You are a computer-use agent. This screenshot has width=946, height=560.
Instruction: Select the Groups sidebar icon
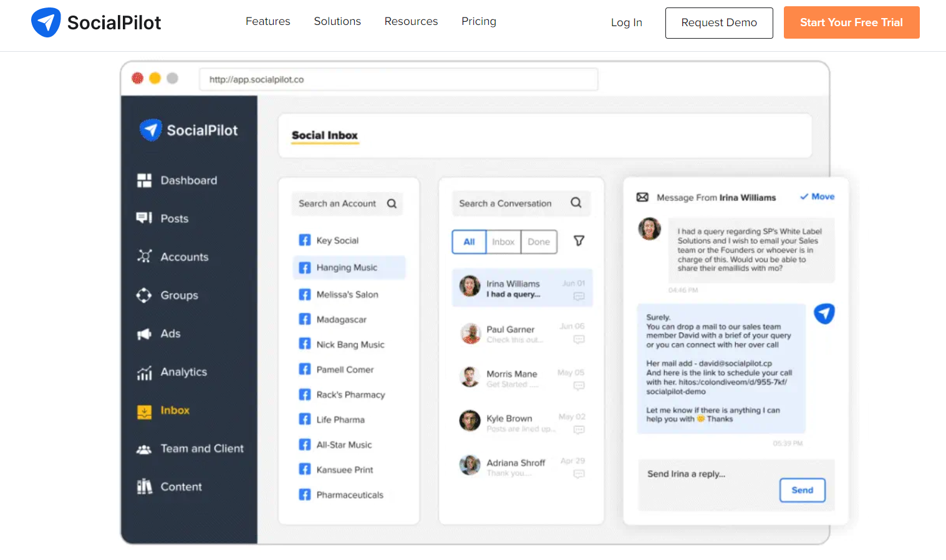(x=144, y=295)
